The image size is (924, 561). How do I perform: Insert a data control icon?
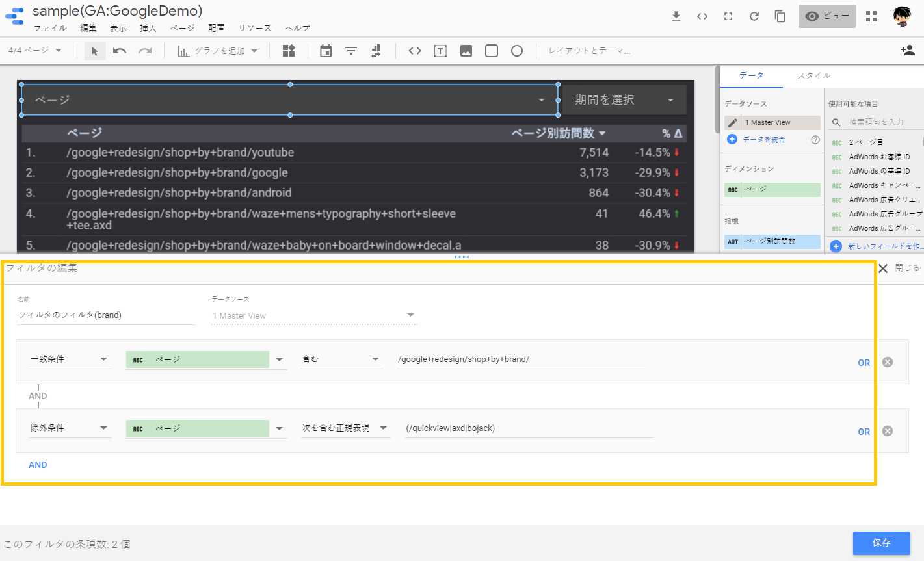coord(376,51)
